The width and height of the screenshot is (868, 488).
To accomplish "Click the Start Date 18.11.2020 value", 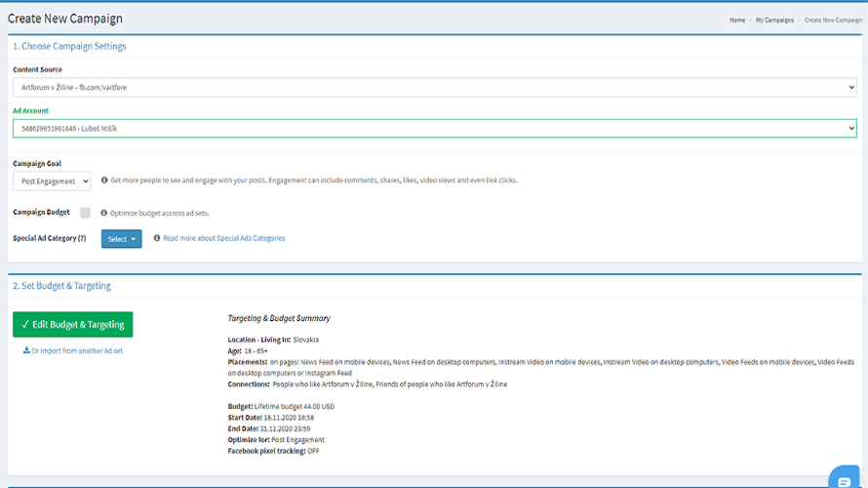I will [x=289, y=418].
